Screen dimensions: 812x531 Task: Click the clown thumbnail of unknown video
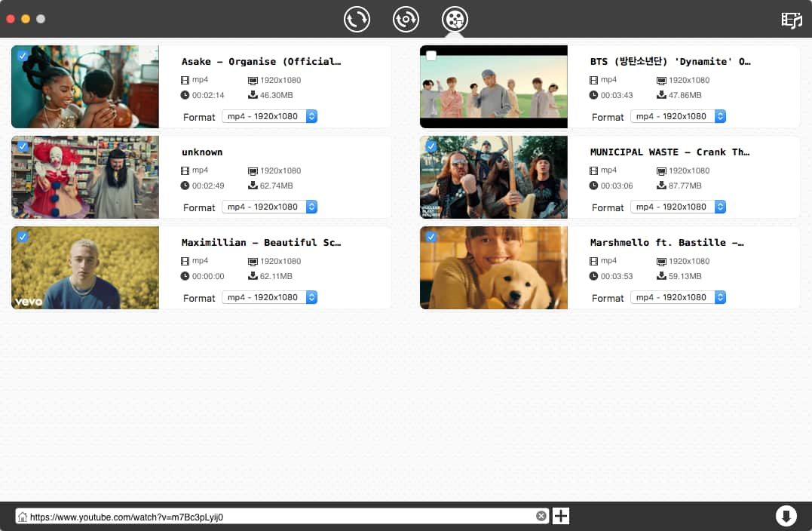pos(85,177)
